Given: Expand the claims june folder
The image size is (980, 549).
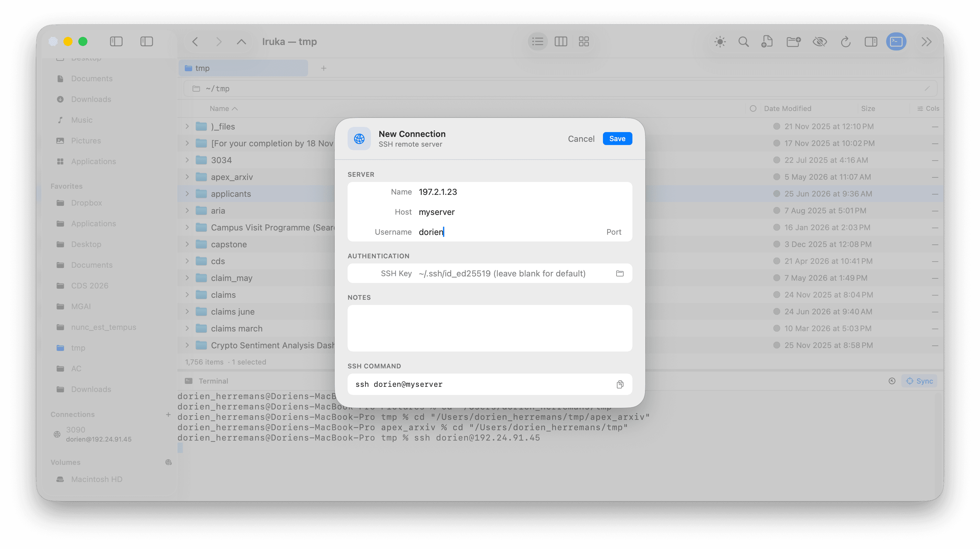Looking at the screenshot, I should coord(187,312).
